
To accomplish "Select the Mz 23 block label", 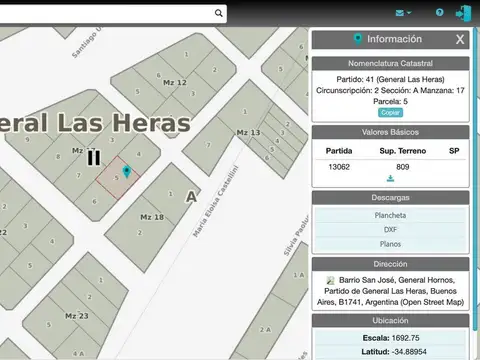I will click(x=77, y=316).
